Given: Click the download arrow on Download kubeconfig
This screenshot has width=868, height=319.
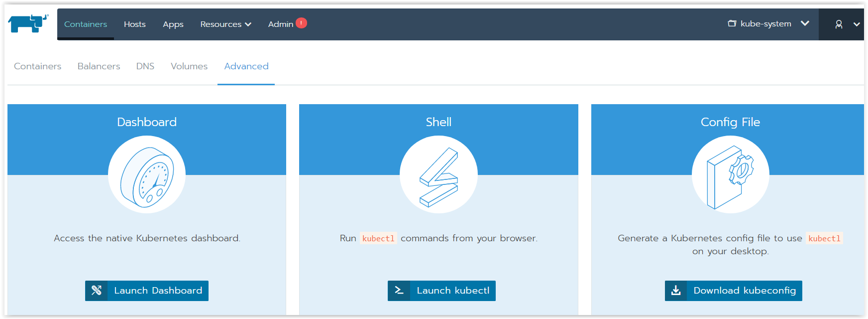Looking at the screenshot, I should click(676, 291).
